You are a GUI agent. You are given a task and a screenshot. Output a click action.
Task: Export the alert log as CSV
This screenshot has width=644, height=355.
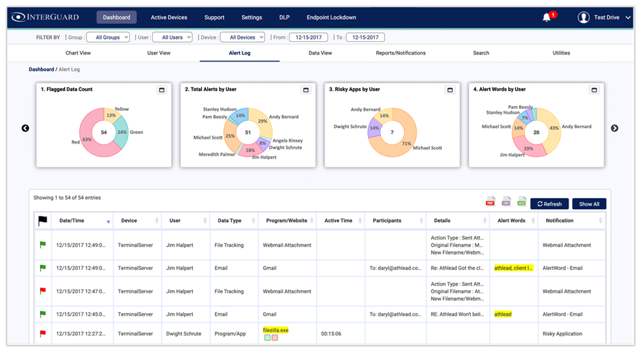point(506,201)
